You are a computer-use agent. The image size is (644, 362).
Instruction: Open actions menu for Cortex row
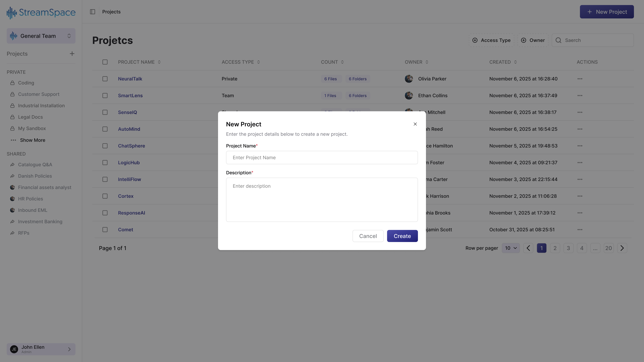(580, 196)
